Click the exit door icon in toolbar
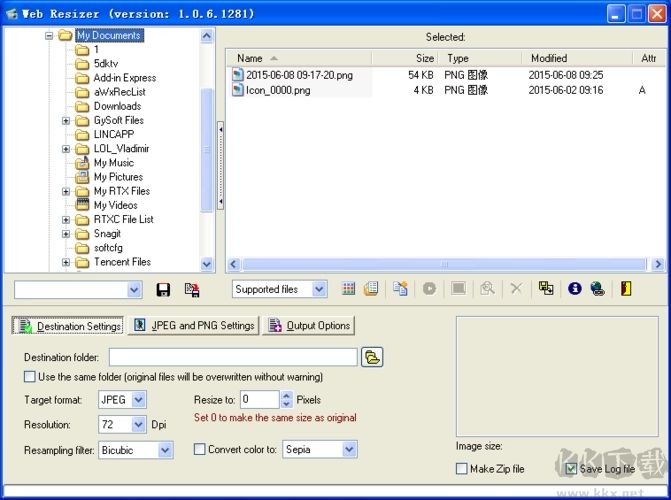The height and width of the screenshot is (500, 671). point(627,289)
